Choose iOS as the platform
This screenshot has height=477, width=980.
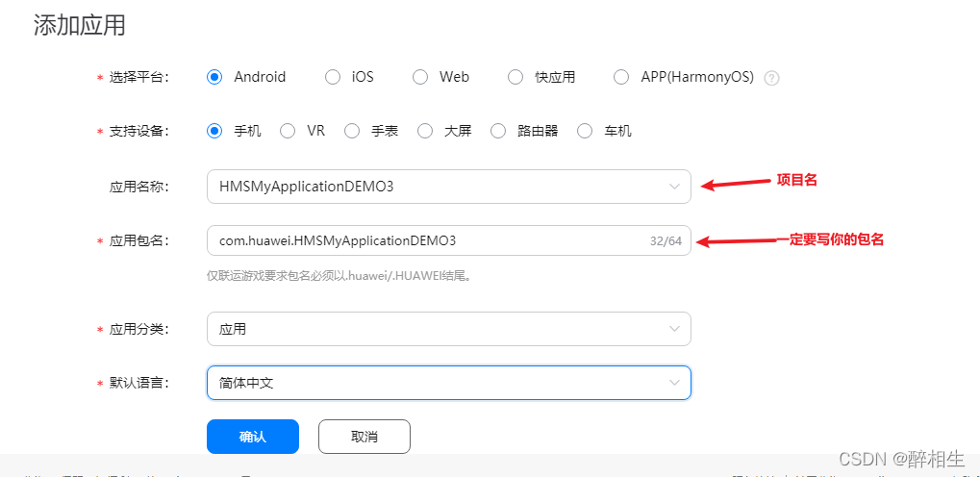pos(333,77)
